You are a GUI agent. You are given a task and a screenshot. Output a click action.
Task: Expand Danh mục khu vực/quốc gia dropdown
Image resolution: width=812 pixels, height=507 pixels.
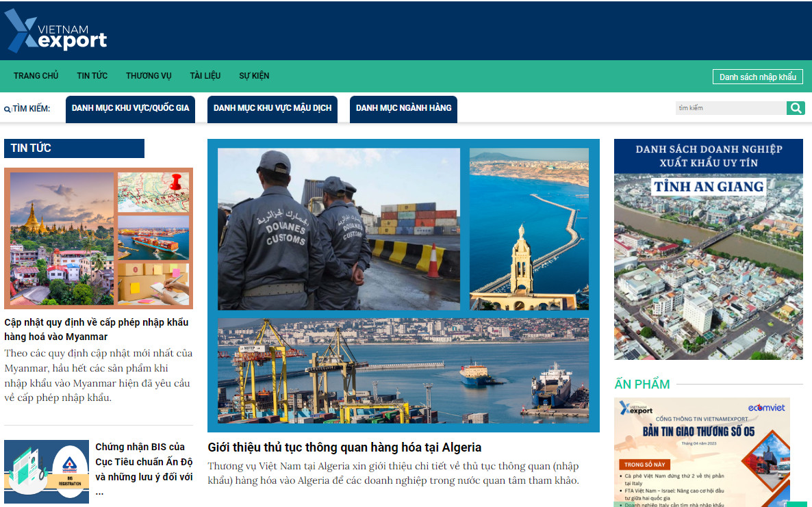pos(130,109)
